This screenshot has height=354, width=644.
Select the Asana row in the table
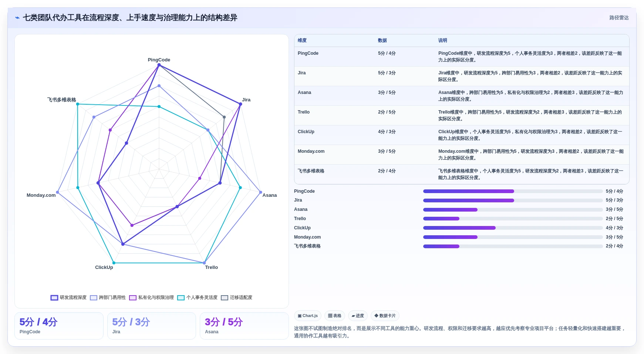click(462, 96)
